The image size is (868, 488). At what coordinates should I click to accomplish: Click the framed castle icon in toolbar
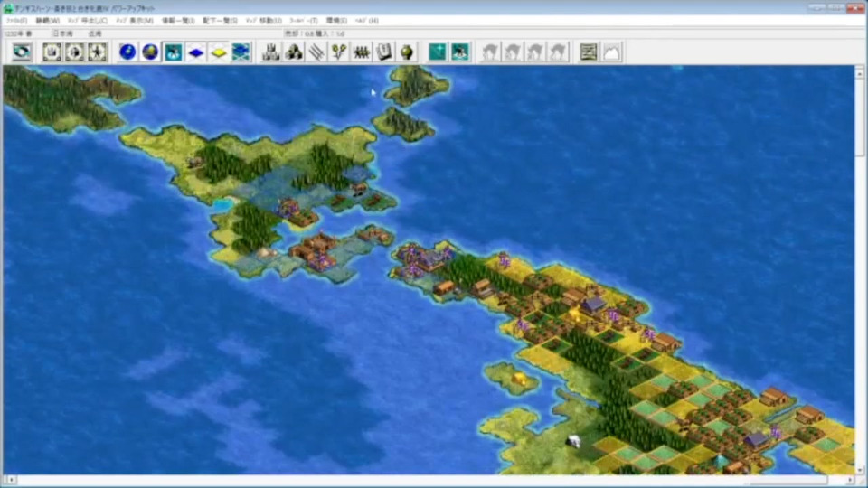[52, 52]
